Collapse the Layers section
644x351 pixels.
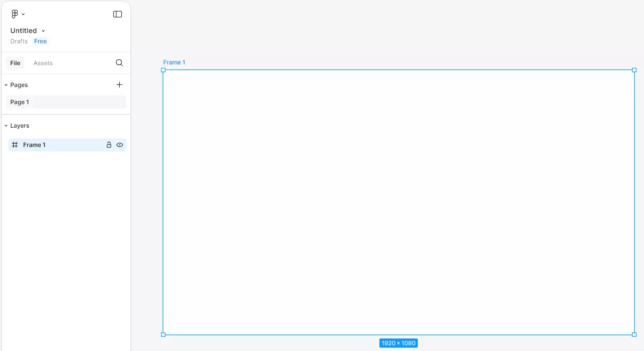point(6,126)
